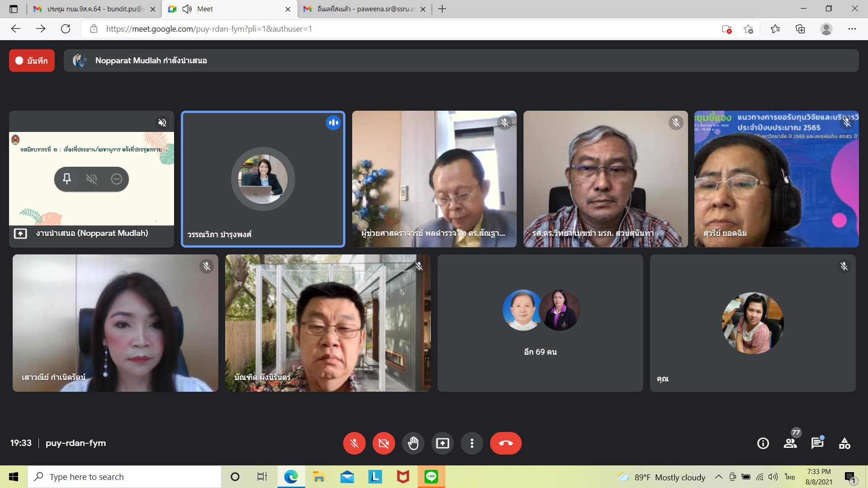Leave the call with red hang-up button

[505, 443]
